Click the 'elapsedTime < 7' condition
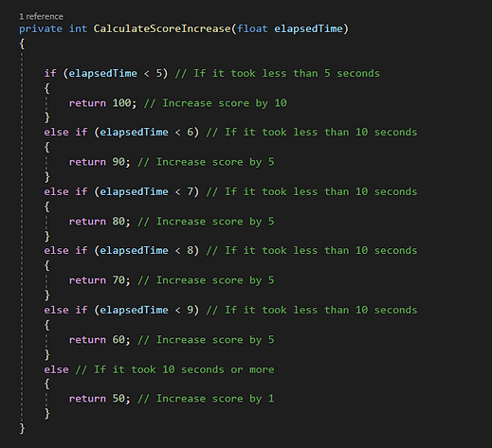 (147, 191)
